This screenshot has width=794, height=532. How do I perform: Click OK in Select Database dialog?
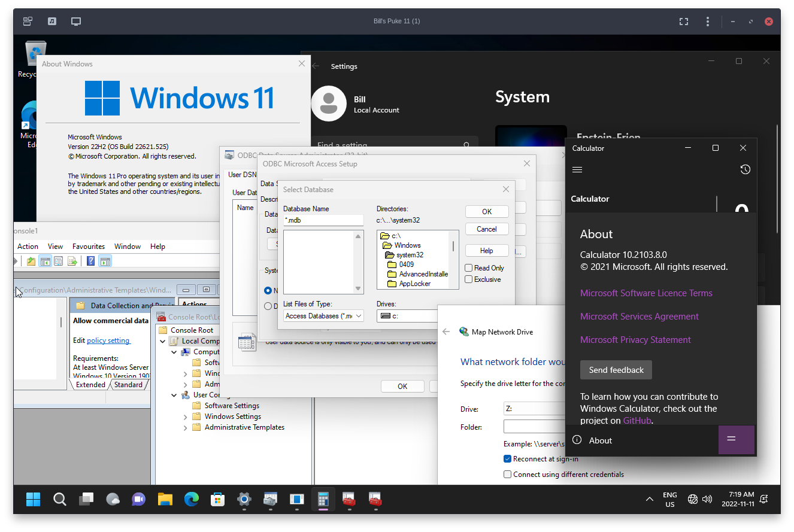[487, 212]
